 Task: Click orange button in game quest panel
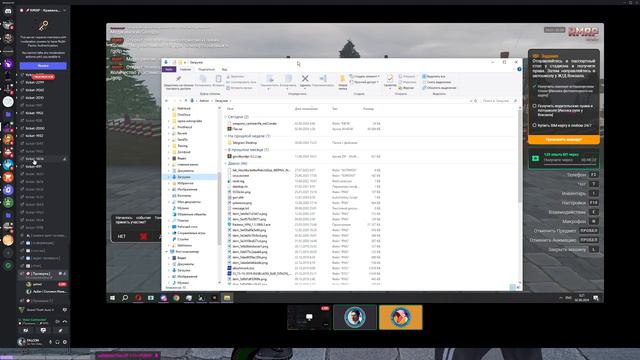[x=564, y=140]
